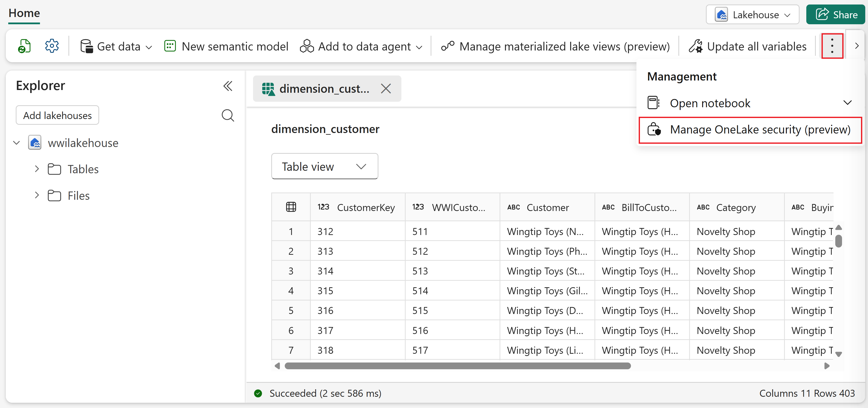Image resolution: width=868 pixels, height=408 pixels.
Task: Click the horizontal scroll right arrow
Action: (827, 366)
